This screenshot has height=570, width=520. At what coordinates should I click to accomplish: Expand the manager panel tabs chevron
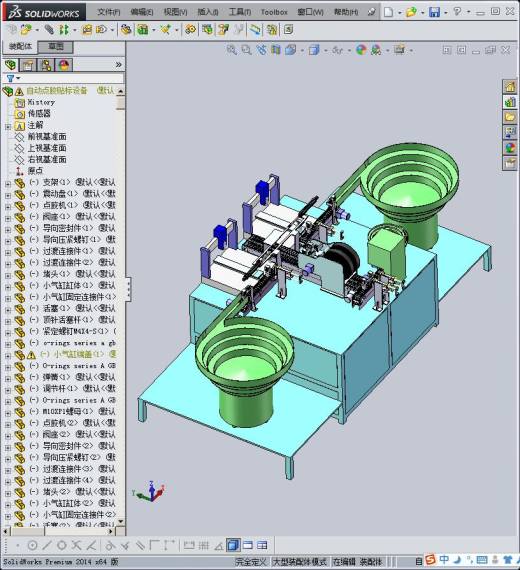click(x=119, y=65)
